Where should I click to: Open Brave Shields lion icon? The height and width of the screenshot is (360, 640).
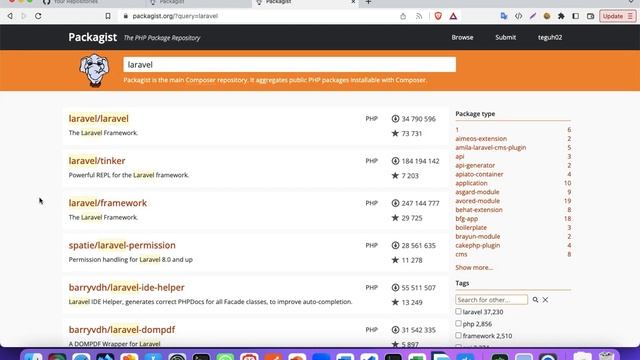click(x=438, y=16)
